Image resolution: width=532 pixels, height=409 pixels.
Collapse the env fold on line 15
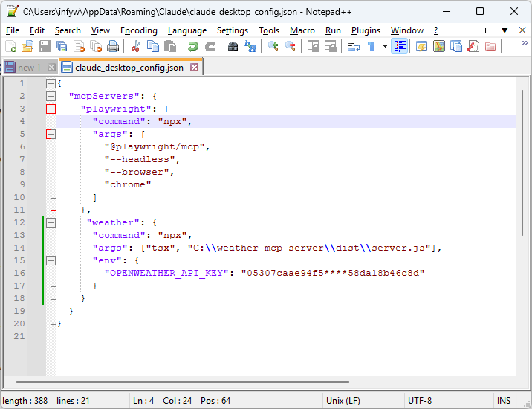coord(51,260)
